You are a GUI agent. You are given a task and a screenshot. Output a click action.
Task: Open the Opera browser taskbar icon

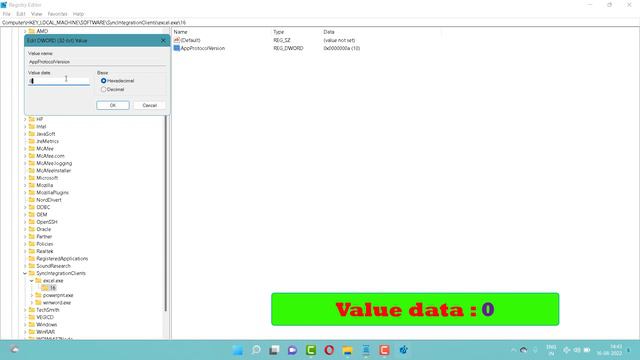pyautogui.click(x=329, y=350)
